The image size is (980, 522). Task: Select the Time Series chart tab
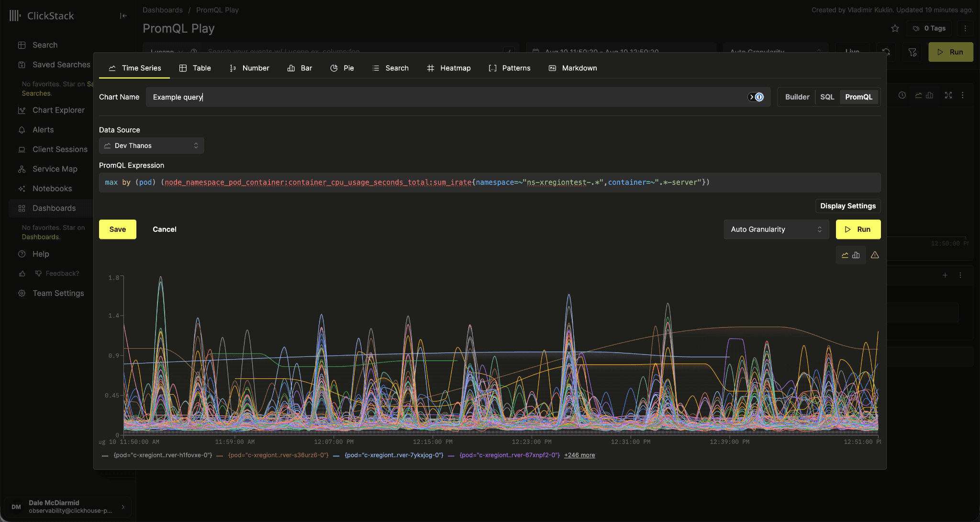[134, 68]
